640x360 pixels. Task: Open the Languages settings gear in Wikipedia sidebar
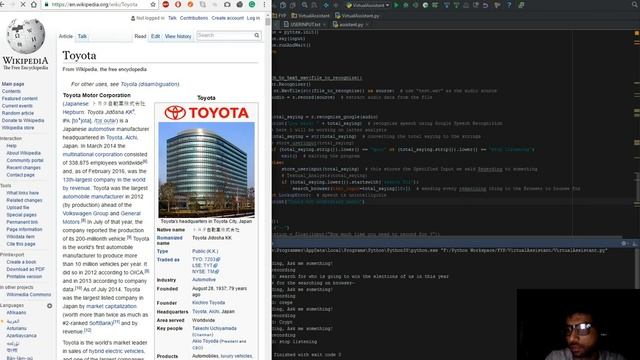pos(49,305)
